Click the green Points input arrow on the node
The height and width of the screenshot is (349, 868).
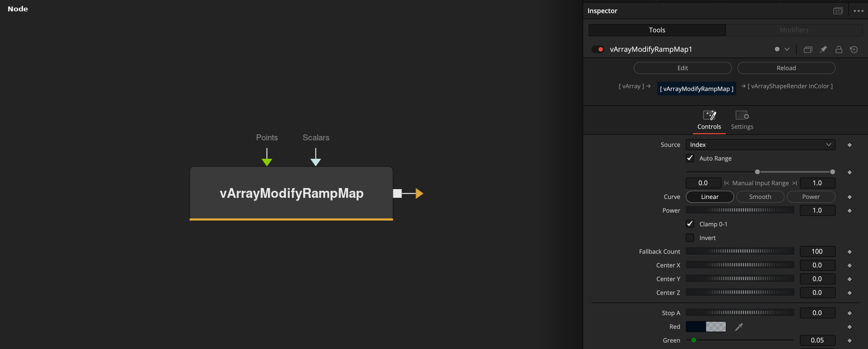[x=267, y=162]
